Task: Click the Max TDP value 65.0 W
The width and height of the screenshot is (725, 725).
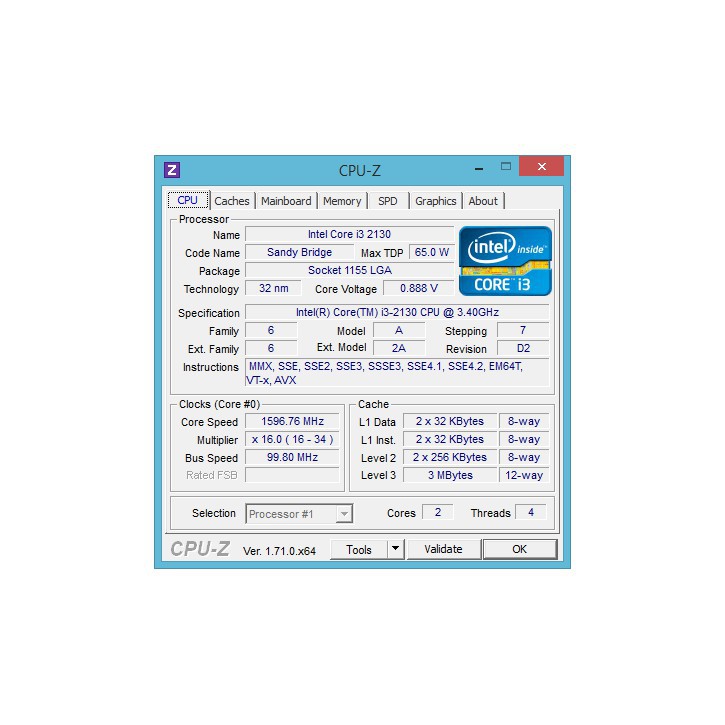Action: pos(431,252)
